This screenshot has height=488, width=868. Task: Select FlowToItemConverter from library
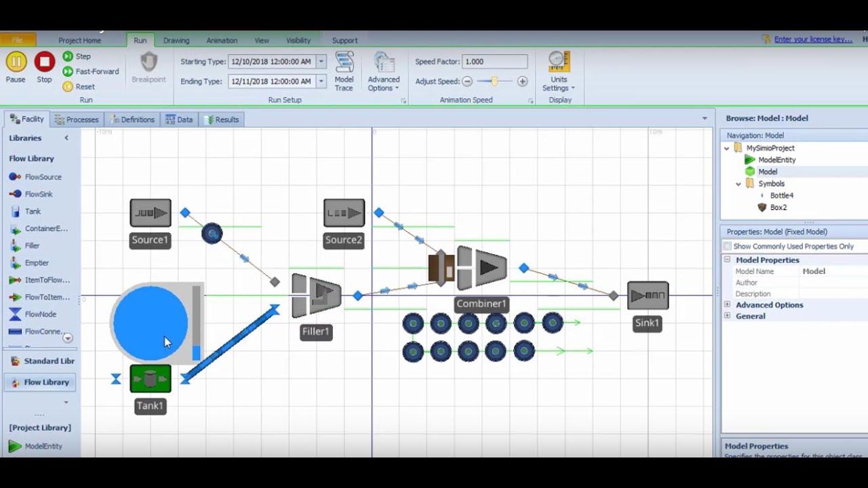pos(39,297)
